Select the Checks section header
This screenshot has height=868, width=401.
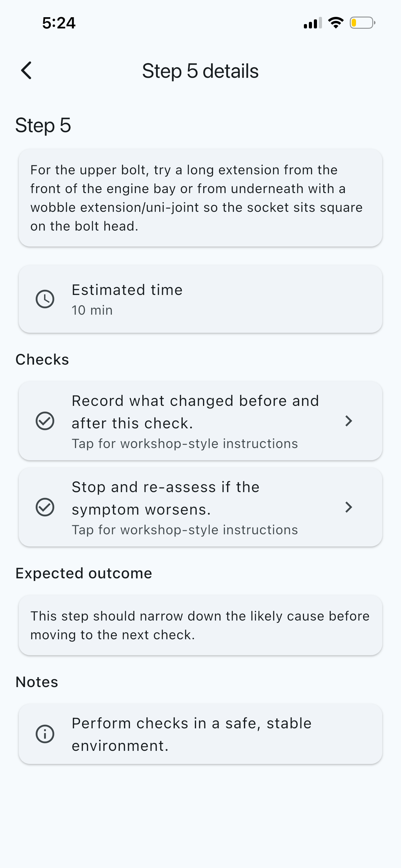click(x=42, y=359)
